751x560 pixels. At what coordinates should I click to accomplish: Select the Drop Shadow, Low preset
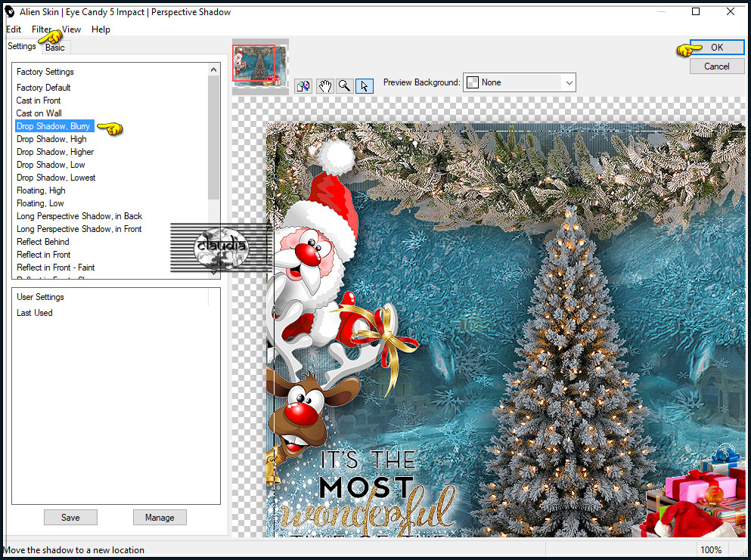click(51, 165)
